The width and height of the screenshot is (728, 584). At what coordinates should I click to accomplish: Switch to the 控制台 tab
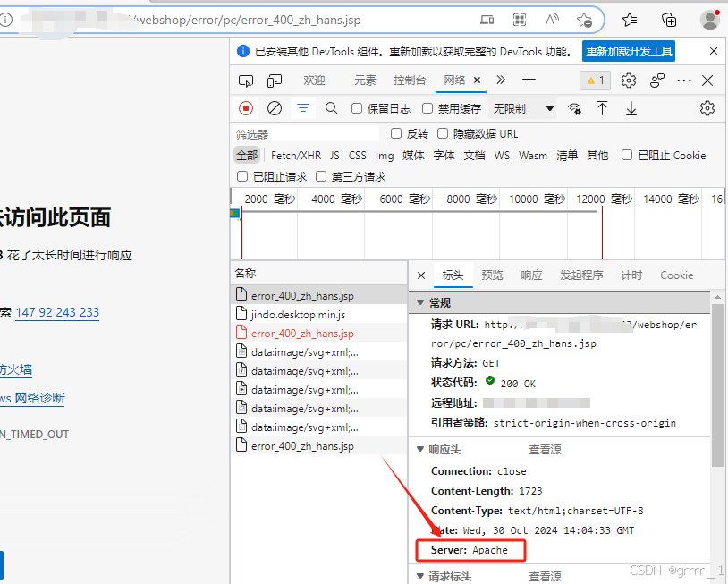coord(410,80)
